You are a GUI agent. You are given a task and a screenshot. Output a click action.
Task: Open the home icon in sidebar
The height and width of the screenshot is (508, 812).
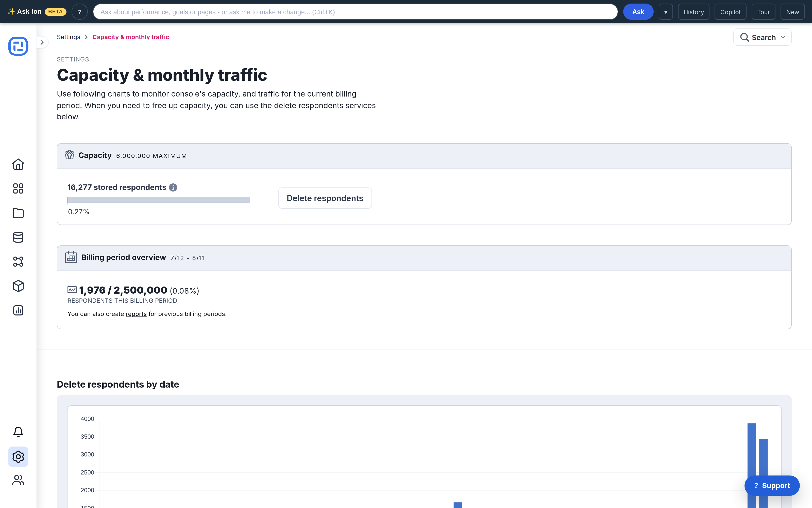click(x=18, y=164)
